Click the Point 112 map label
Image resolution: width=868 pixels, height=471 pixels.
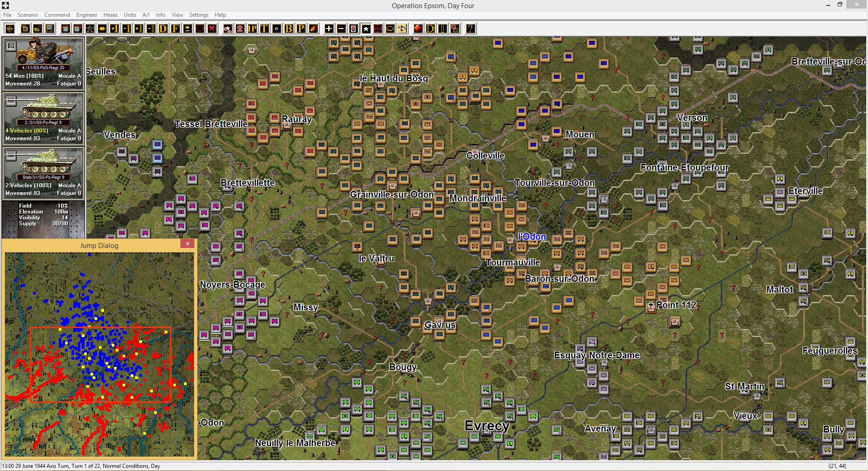click(676, 305)
